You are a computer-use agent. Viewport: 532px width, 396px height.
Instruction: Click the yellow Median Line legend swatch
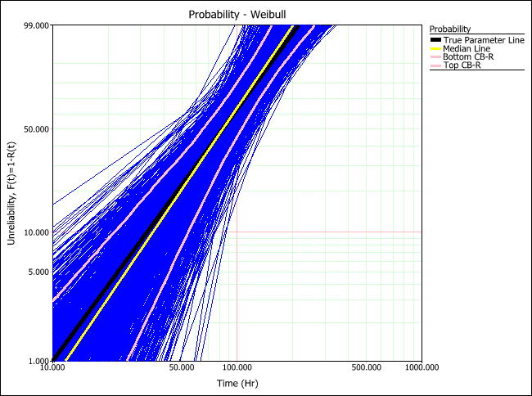(x=435, y=49)
